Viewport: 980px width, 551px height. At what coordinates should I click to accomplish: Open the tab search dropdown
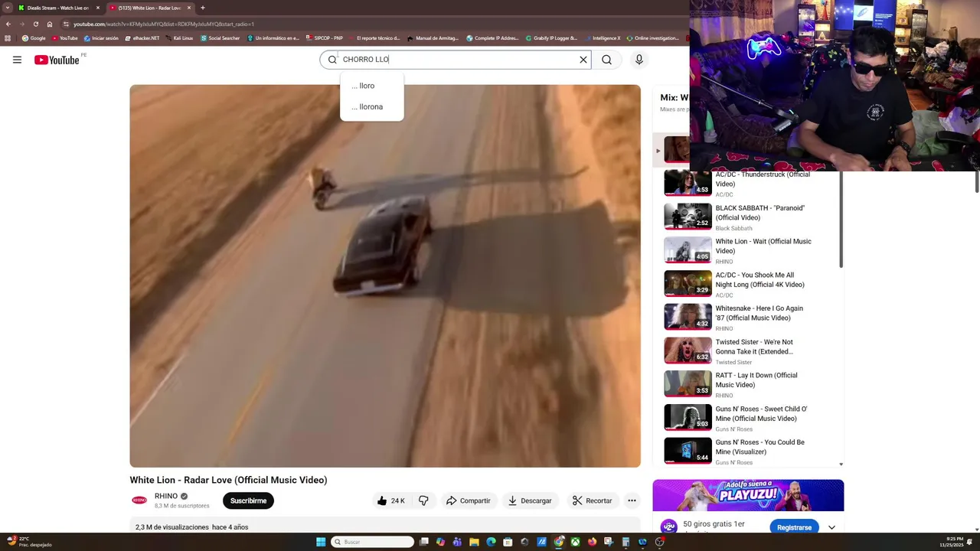[7, 8]
